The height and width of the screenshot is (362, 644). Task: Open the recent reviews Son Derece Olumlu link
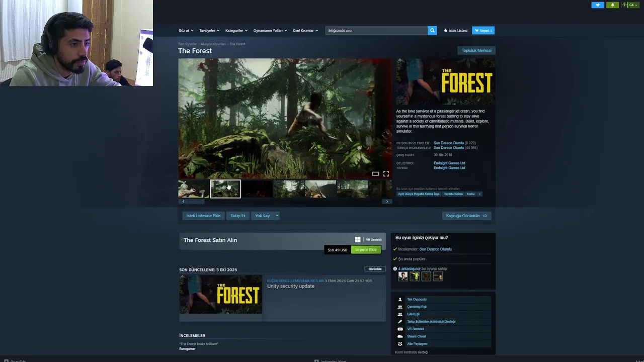coord(449,143)
